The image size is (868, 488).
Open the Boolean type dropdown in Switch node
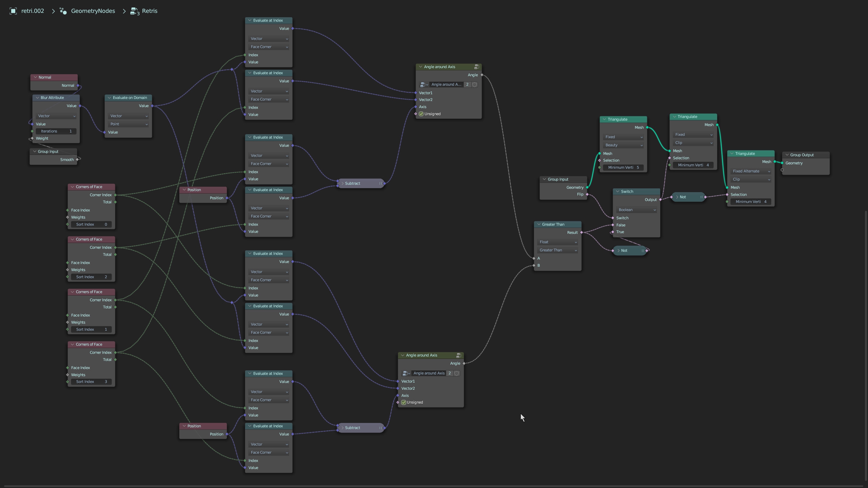[x=637, y=210]
